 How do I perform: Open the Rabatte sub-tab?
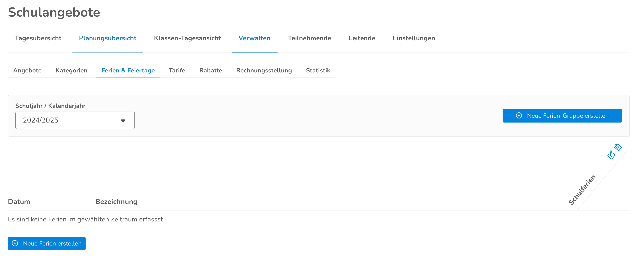211,70
